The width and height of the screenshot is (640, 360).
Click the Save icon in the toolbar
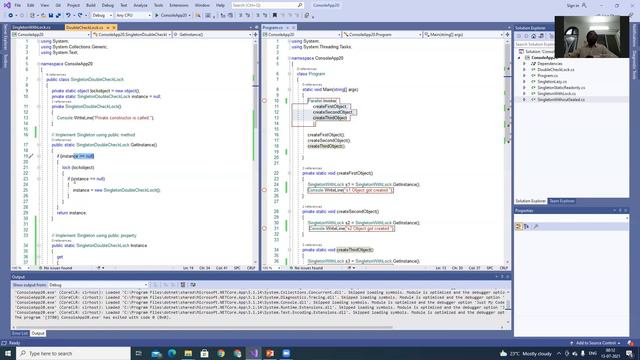[x=51, y=15]
